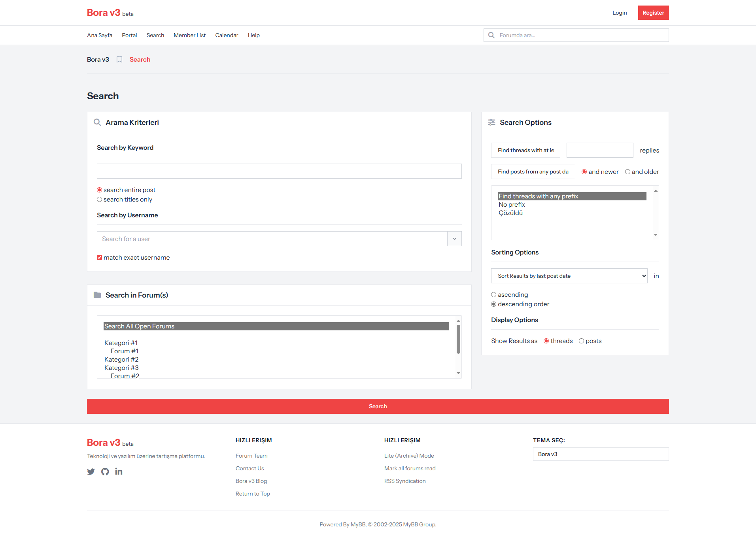Click the LinkedIn icon in the footer
The height and width of the screenshot is (541, 756).
click(119, 471)
